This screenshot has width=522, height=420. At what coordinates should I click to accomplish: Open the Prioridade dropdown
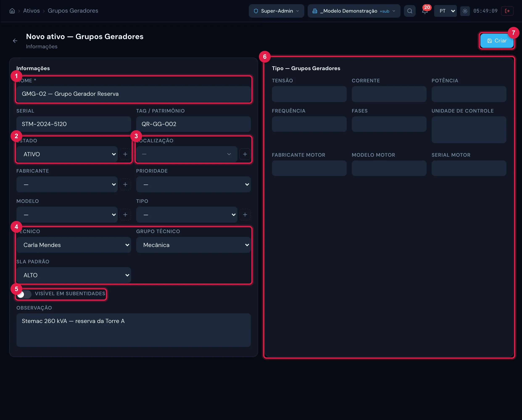point(194,184)
